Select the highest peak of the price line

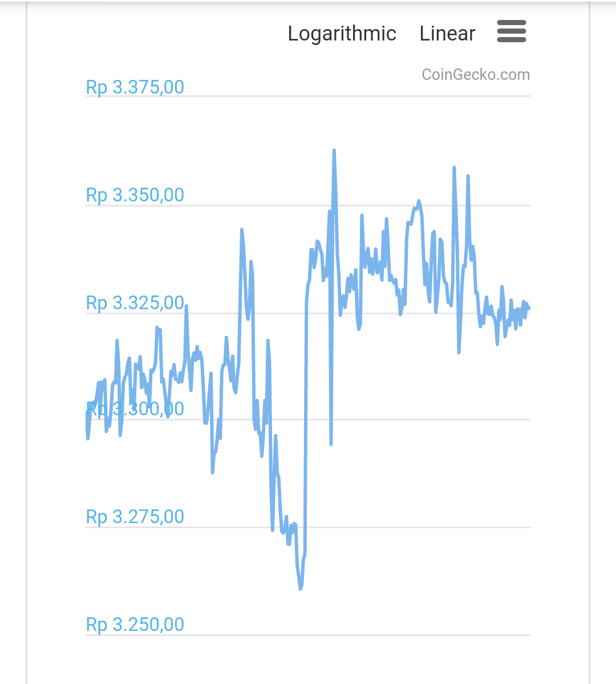pyautogui.click(x=334, y=151)
